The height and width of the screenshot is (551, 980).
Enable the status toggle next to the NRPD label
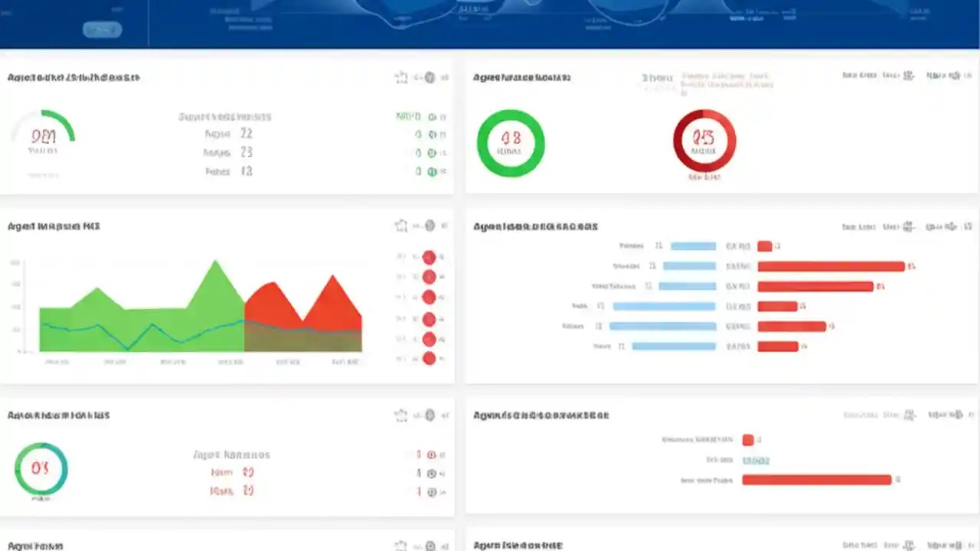430,116
